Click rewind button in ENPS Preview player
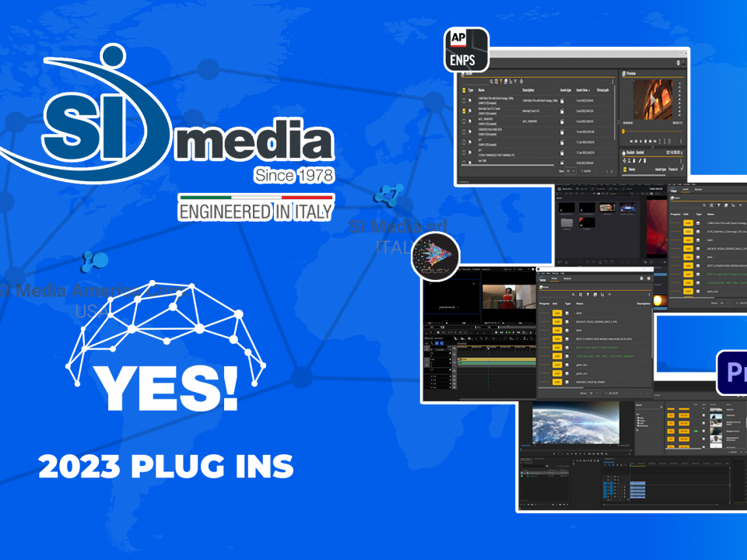The width and height of the screenshot is (747, 560). tap(631, 142)
